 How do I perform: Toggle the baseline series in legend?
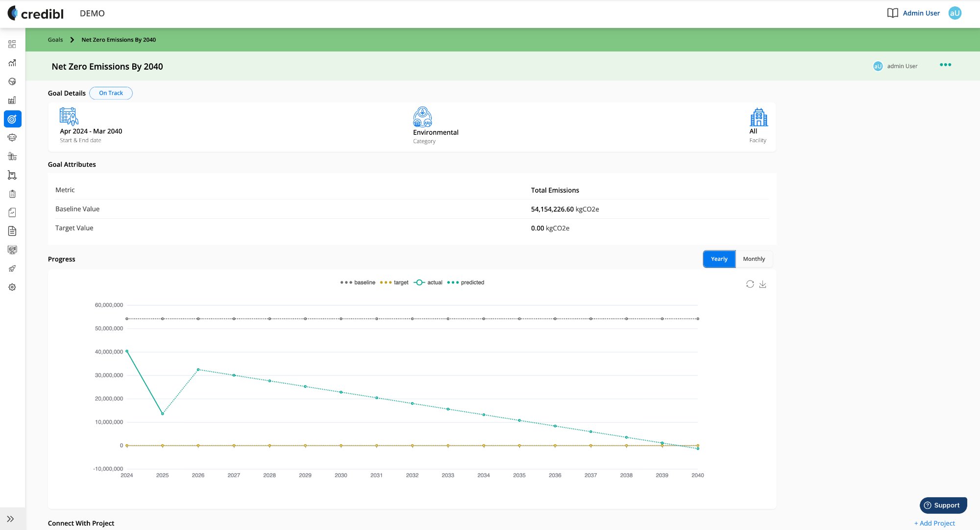358,282
